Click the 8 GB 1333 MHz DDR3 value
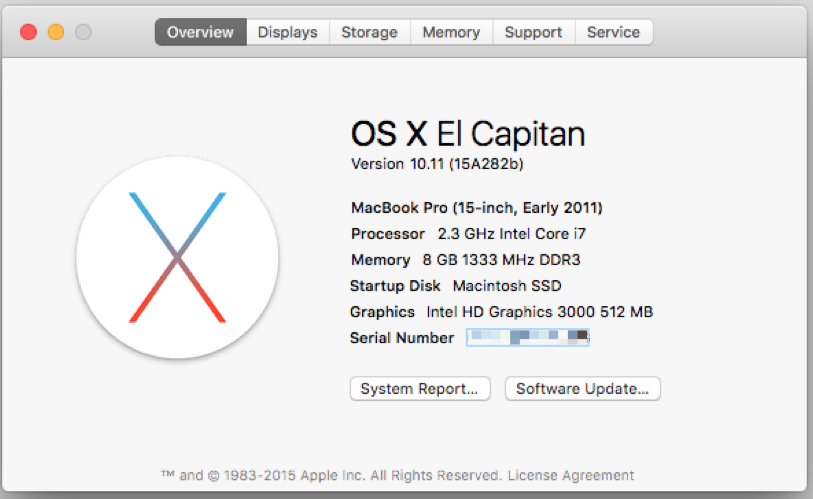The width and height of the screenshot is (813, 499). click(501, 260)
